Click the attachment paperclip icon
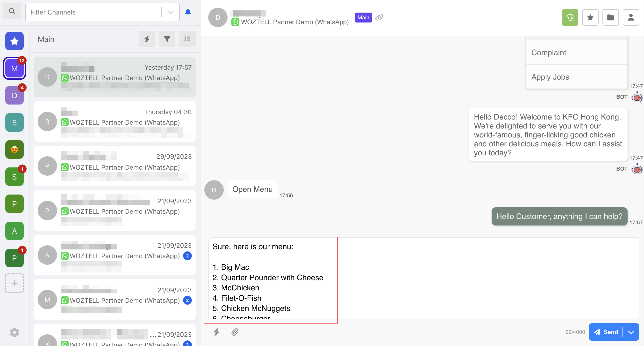644x346 pixels. 235,332
